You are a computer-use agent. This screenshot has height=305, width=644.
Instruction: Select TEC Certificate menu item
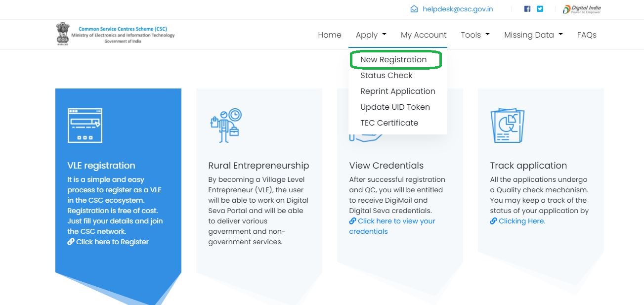click(389, 123)
